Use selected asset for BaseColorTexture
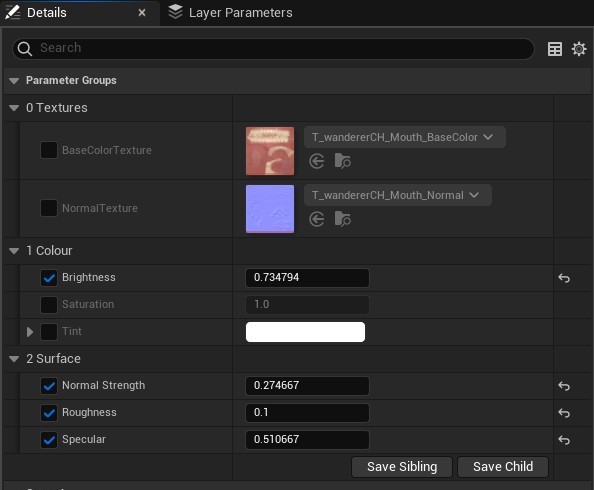594x490 pixels. pos(317,161)
